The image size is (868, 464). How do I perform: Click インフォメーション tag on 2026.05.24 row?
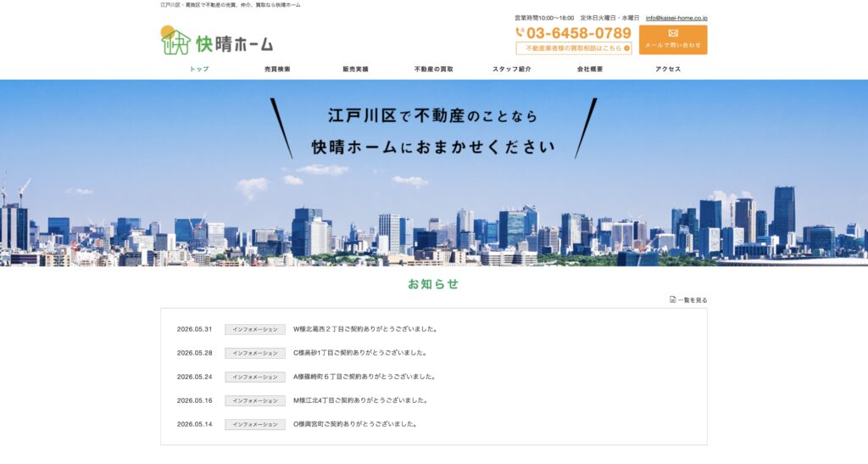(x=255, y=377)
